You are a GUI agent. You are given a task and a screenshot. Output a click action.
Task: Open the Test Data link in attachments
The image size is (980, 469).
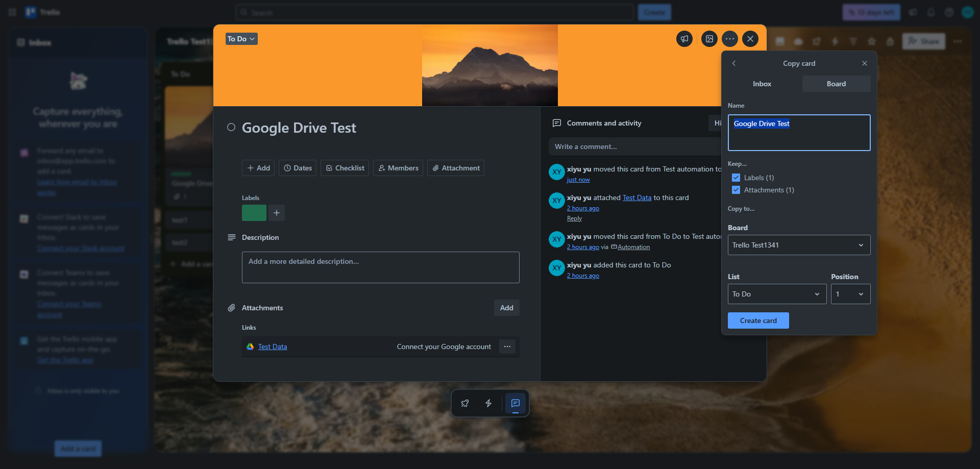point(273,347)
